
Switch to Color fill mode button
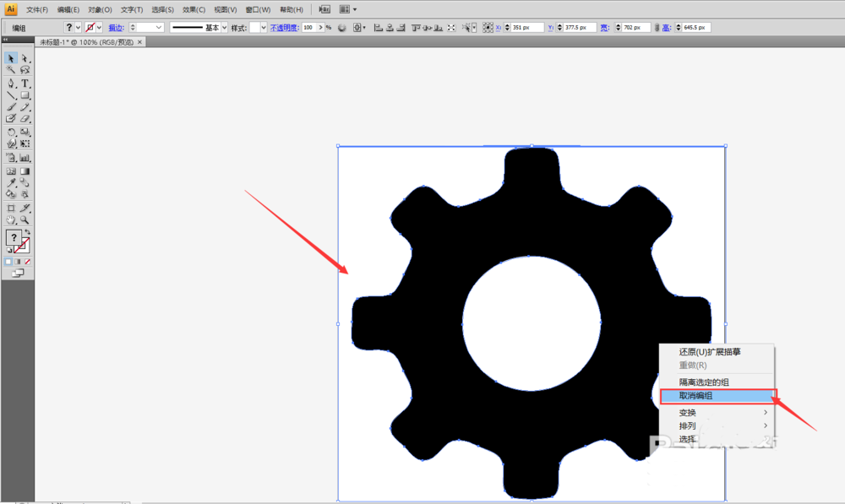[8, 262]
